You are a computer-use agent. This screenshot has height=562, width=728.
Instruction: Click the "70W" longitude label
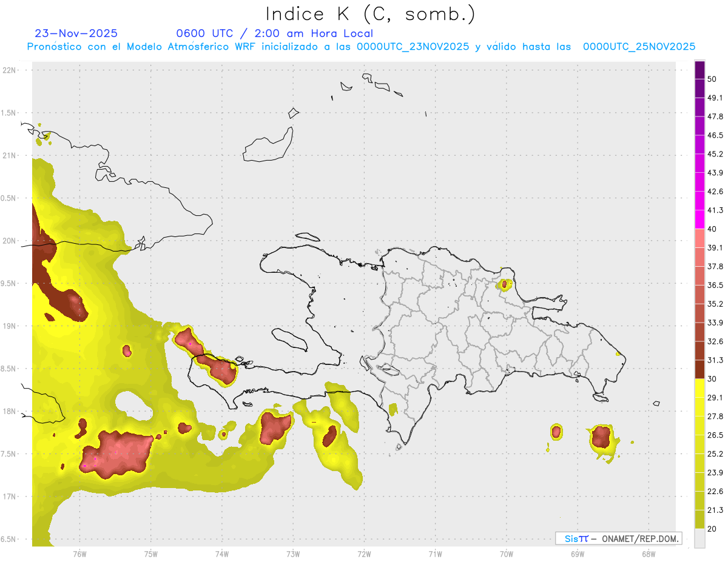click(x=507, y=554)
